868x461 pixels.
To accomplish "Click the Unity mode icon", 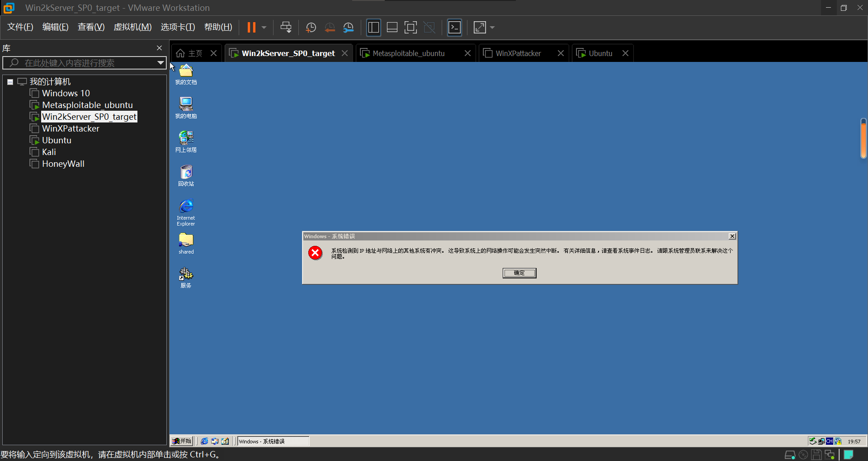I will (429, 28).
